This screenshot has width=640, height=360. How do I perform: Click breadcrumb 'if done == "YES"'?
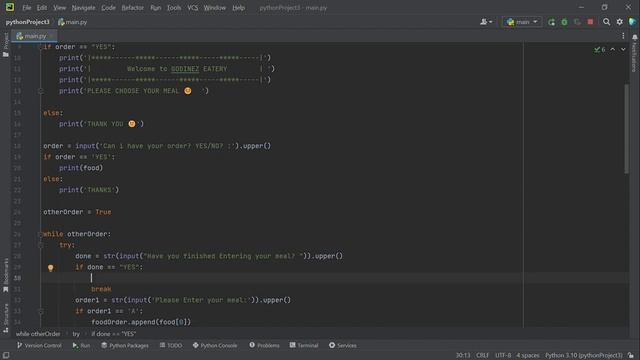(x=113, y=334)
